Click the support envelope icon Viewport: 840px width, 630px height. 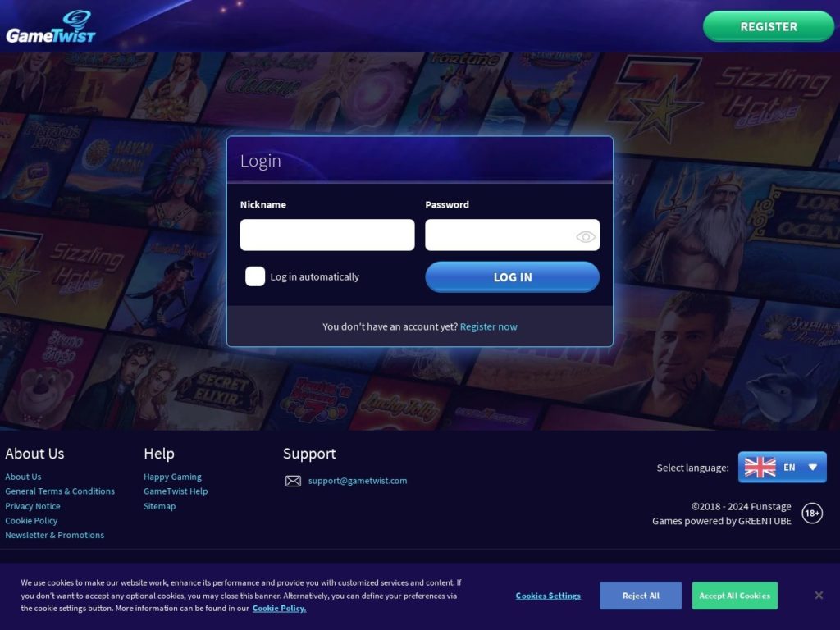pyautogui.click(x=293, y=481)
